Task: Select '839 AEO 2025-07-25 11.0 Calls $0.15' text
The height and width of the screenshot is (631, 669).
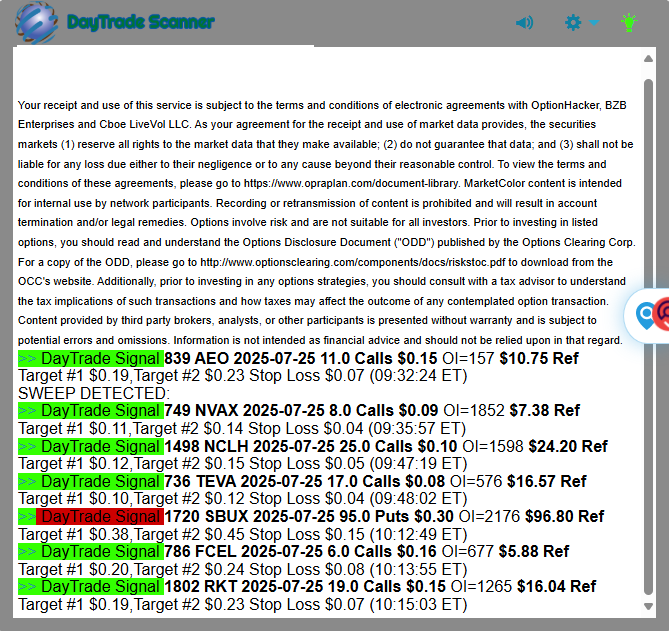Action: [301, 358]
